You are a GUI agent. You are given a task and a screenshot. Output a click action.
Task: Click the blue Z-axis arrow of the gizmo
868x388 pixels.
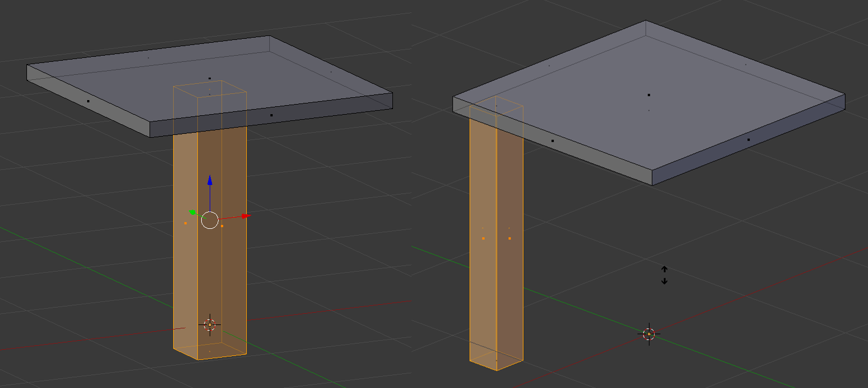coord(210,180)
